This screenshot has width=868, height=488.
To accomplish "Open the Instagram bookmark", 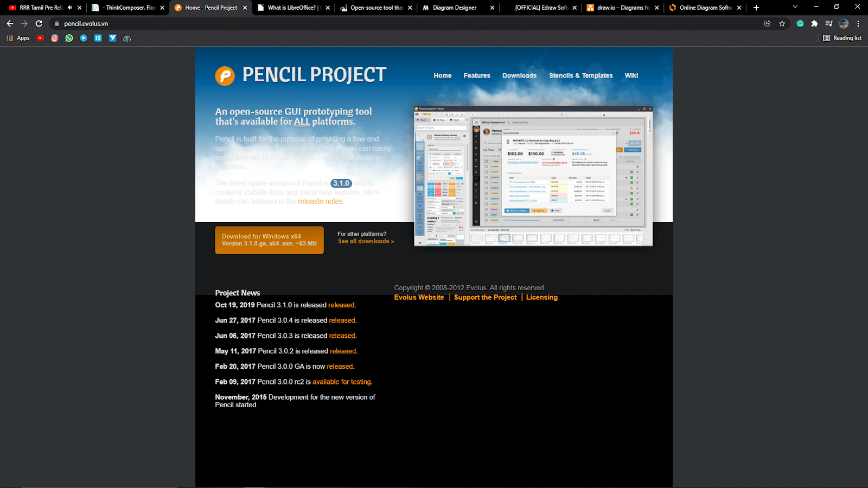I will [55, 38].
